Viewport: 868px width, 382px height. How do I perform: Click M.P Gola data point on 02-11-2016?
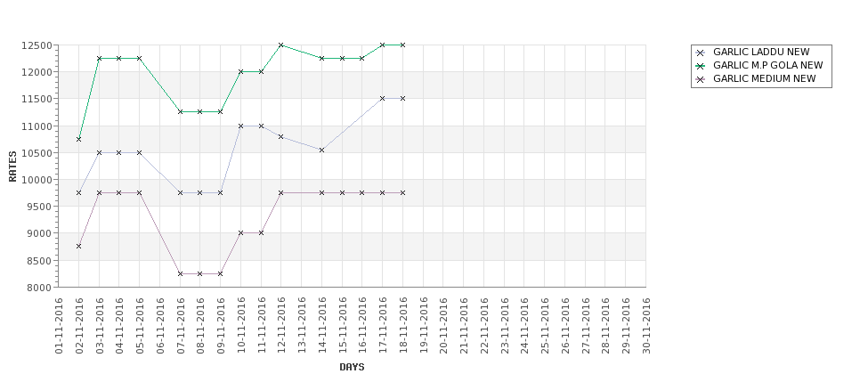78,139
